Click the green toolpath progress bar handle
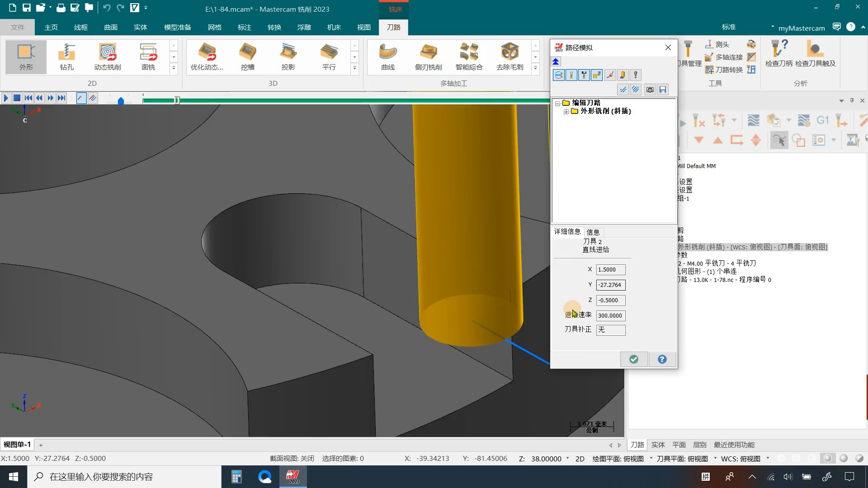The image size is (868, 488). 177,100
